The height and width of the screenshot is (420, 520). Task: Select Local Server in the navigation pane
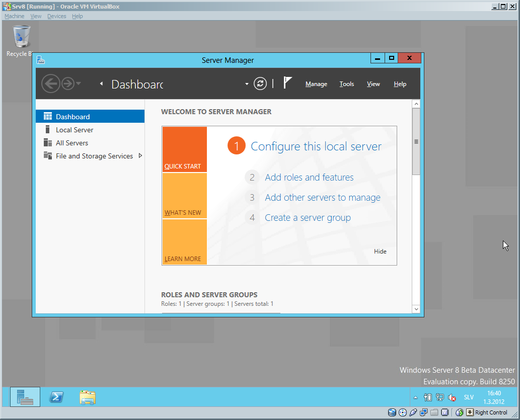point(90,130)
